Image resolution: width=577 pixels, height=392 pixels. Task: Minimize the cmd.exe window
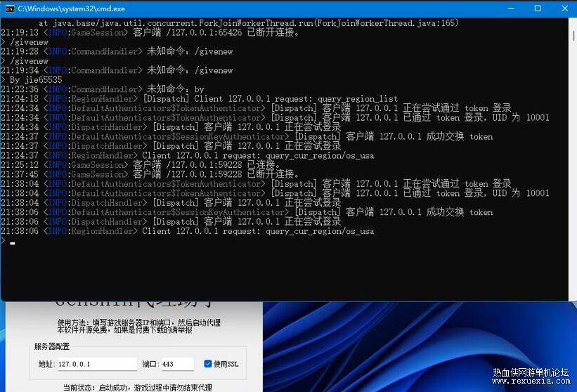click(511, 8)
